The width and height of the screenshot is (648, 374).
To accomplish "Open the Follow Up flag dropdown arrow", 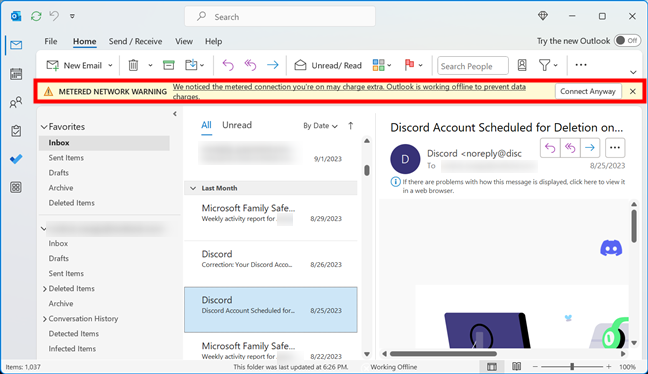I will point(421,65).
